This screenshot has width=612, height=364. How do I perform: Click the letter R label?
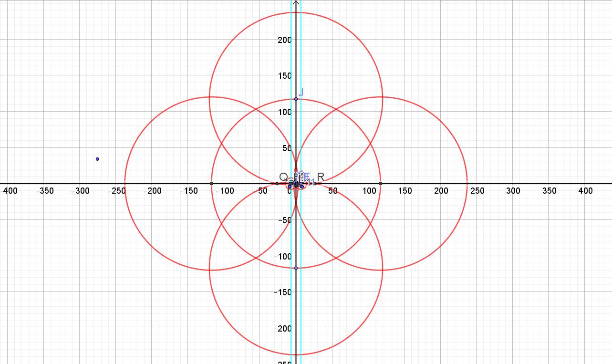[x=321, y=177]
